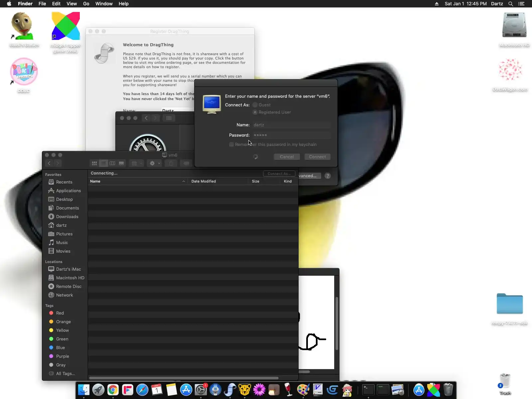Open the File menu
This screenshot has width=532, height=399.
click(42, 4)
